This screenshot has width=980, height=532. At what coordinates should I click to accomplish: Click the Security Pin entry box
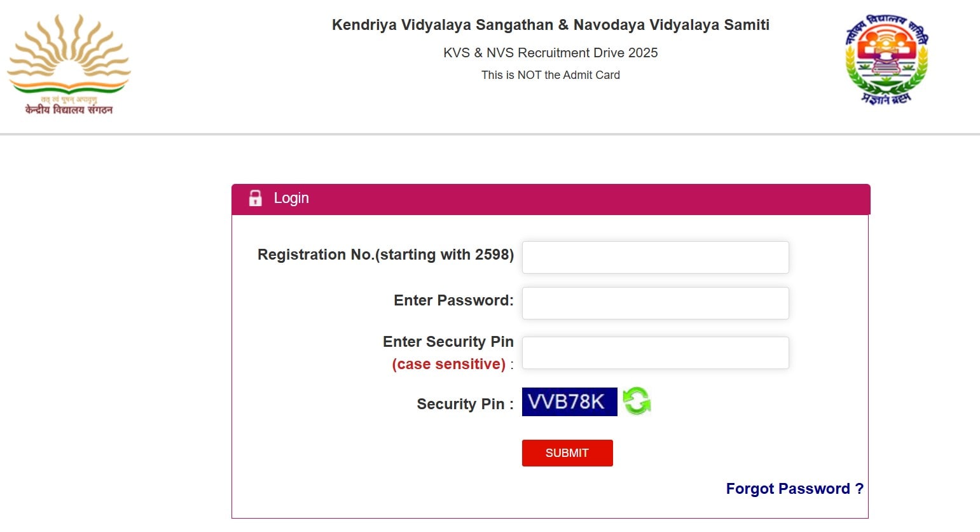[x=655, y=353]
